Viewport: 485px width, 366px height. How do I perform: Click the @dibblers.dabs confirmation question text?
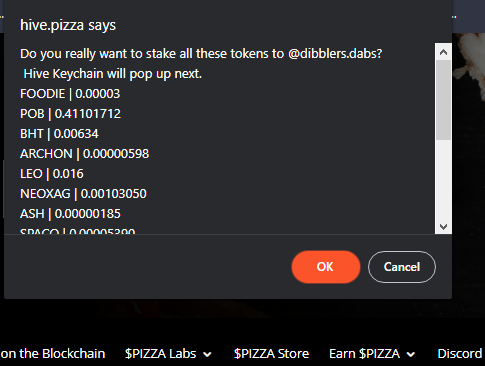tap(201, 54)
